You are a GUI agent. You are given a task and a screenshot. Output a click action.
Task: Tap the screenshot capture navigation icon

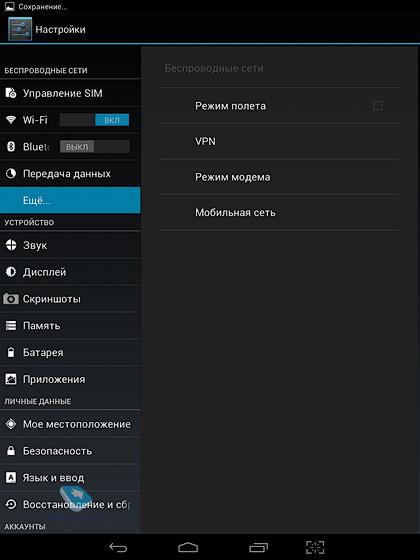(315, 547)
